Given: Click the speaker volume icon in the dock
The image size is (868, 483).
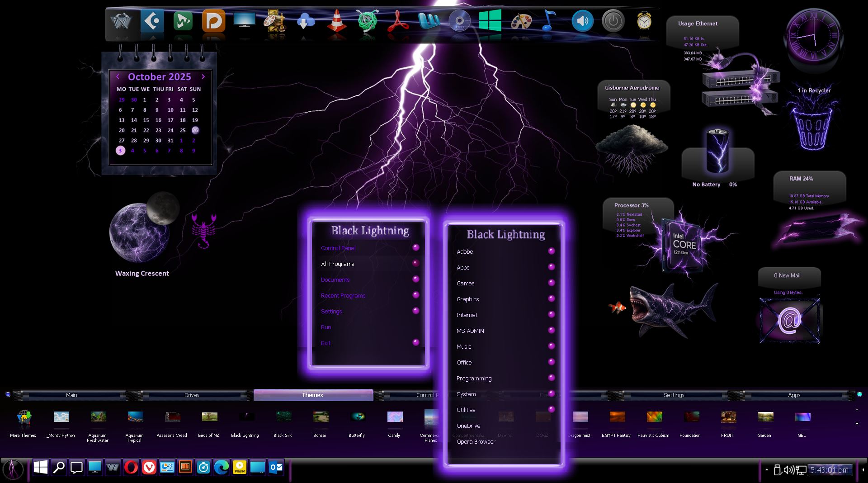Looking at the screenshot, I should [582, 21].
